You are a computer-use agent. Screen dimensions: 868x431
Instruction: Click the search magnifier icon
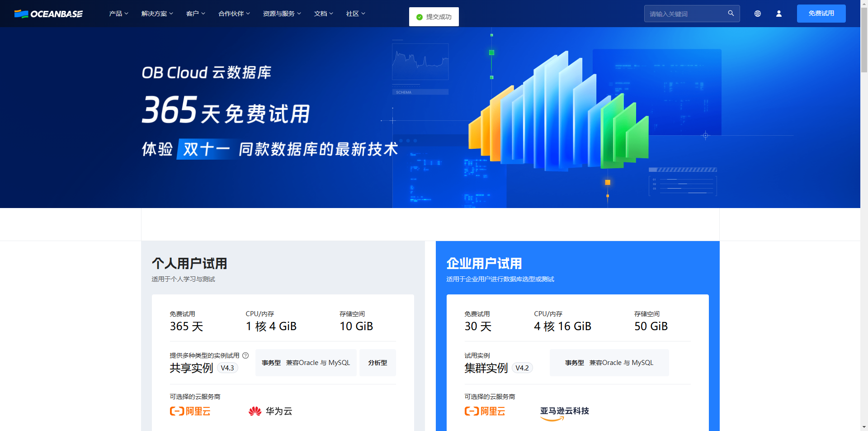[x=731, y=14]
